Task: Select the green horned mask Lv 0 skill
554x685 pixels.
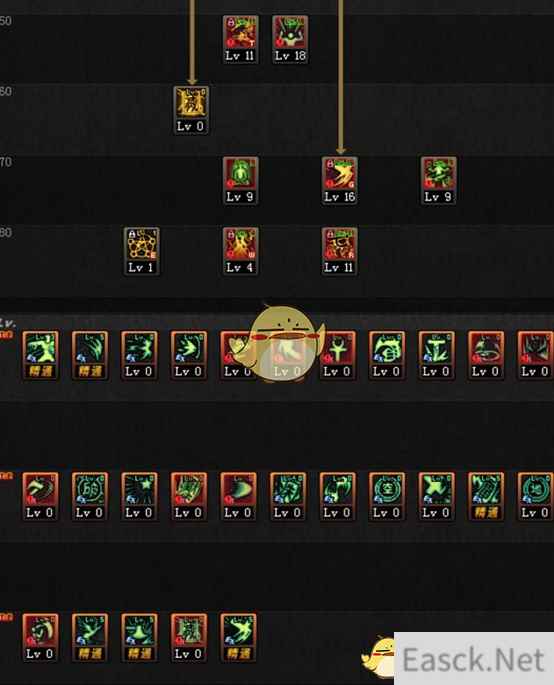Action: coord(387,355)
